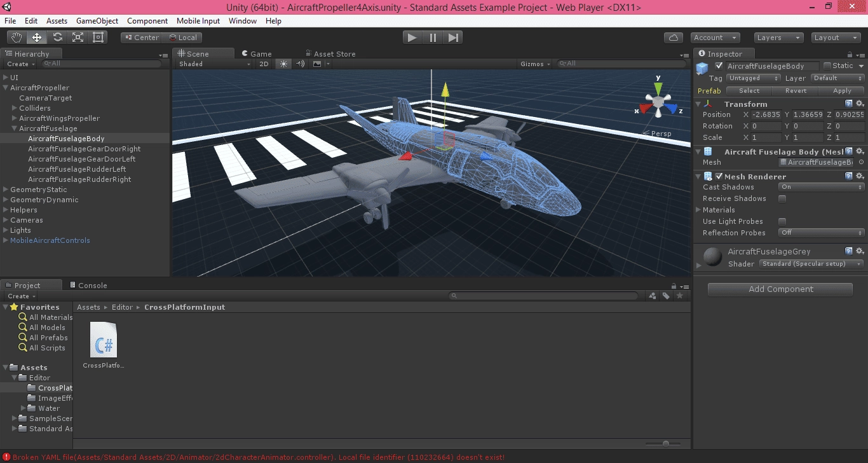Switch to the Console tab
The width and height of the screenshot is (868, 463).
(x=88, y=286)
